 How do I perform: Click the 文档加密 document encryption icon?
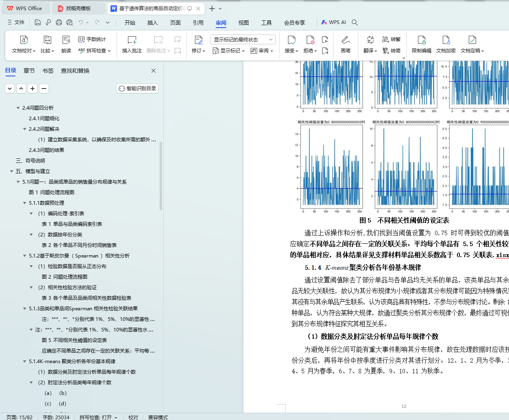[x=446, y=40]
